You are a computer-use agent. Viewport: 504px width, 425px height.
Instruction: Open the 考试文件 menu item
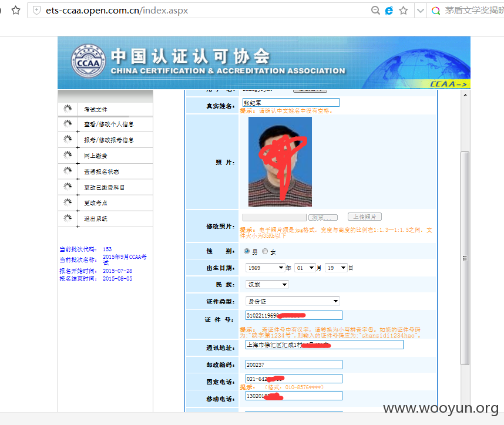tap(96, 110)
